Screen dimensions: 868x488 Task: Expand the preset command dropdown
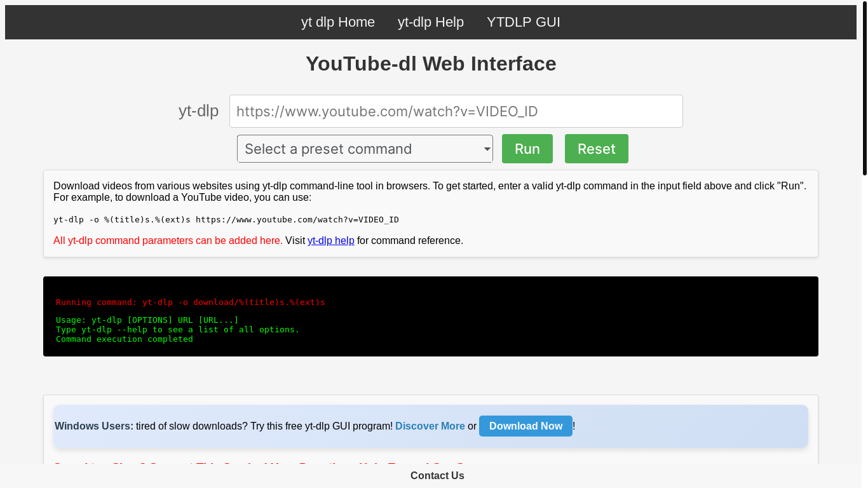pos(365,149)
